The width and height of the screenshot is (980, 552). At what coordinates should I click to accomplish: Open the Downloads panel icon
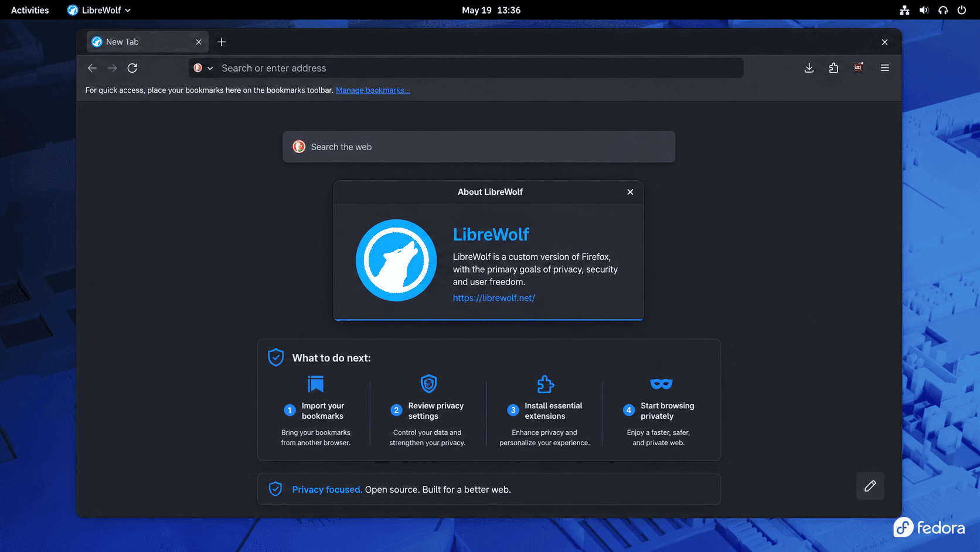(x=809, y=68)
